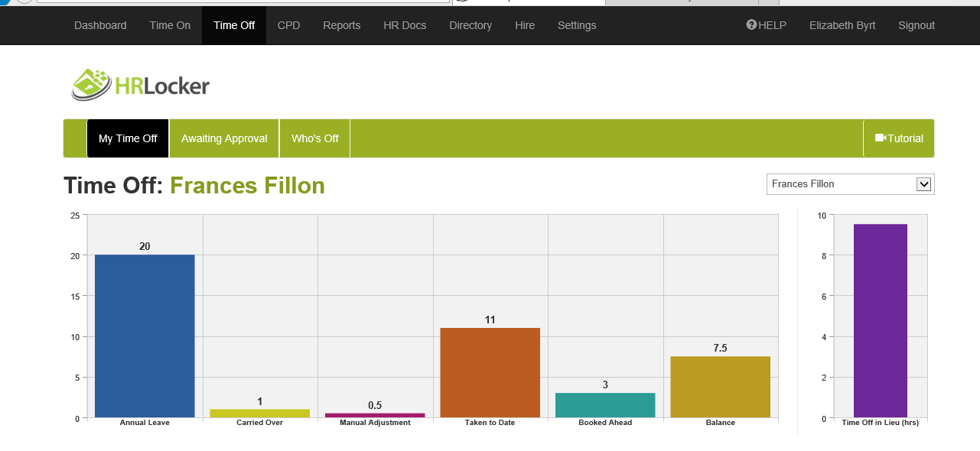Go to Time On in navigation

pyautogui.click(x=170, y=25)
